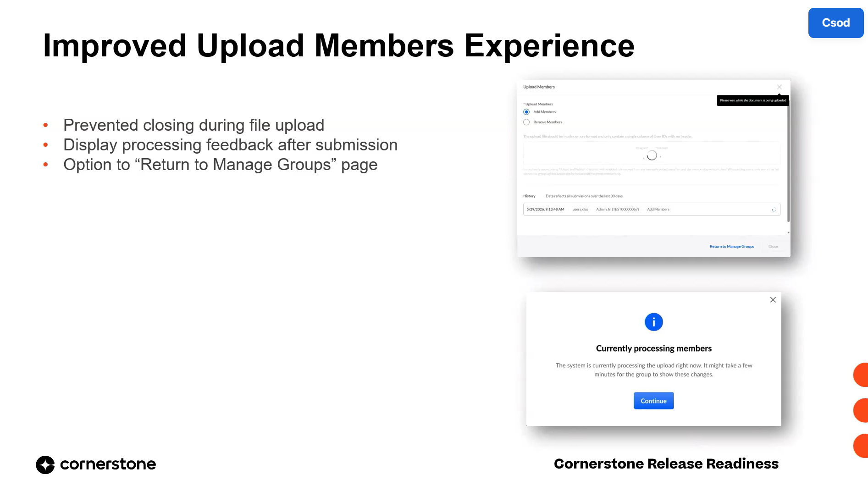The height and width of the screenshot is (486, 868).
Task: Click the Csod logo badge
Action: 835,23
